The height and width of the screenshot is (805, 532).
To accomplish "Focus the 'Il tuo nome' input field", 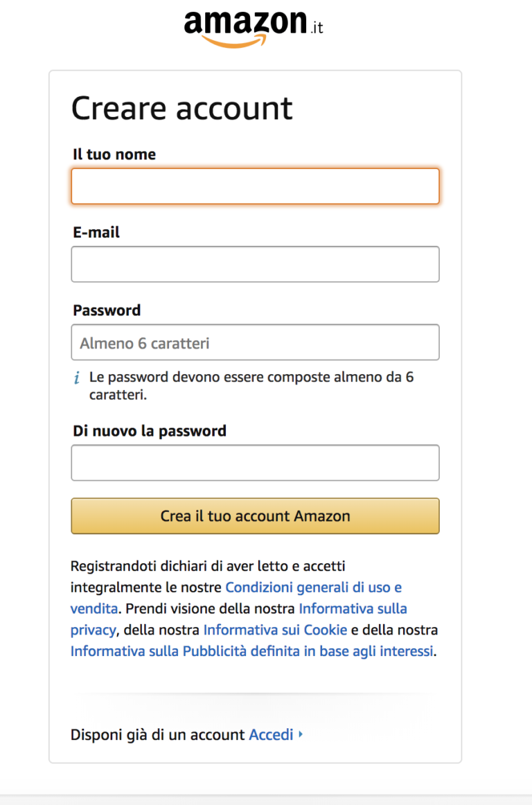I will [255, 186].
